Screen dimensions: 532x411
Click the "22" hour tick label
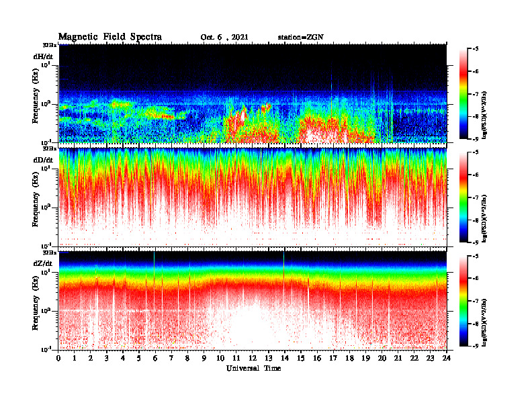pyautogui.click(x=414, y=358)
